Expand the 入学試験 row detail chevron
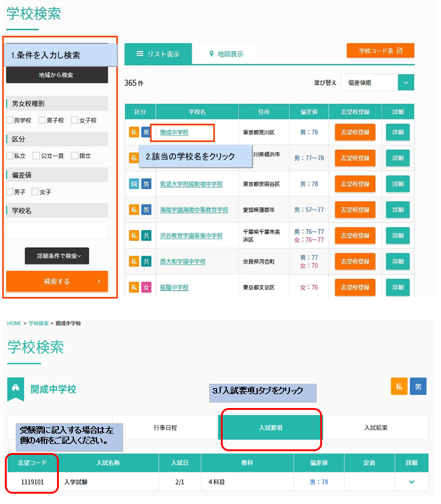Image resolution: width=441 pixels, height=504 pixels. [412, 482]
